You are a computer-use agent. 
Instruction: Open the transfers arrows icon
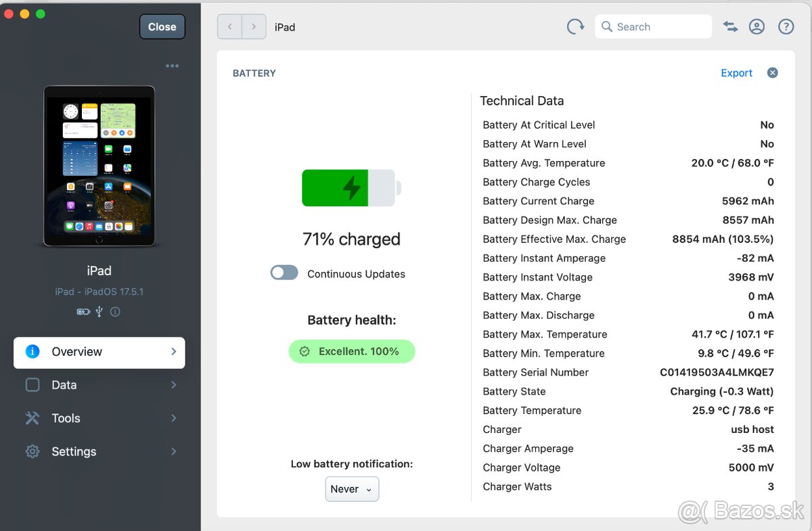click(x=730, y=27)
